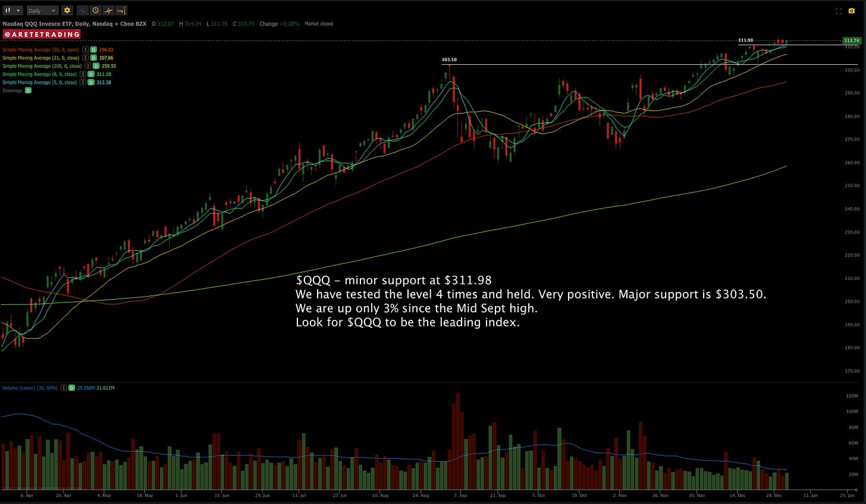Select the 311.98 support line label
866x504 pixels.
click(745, 40)
